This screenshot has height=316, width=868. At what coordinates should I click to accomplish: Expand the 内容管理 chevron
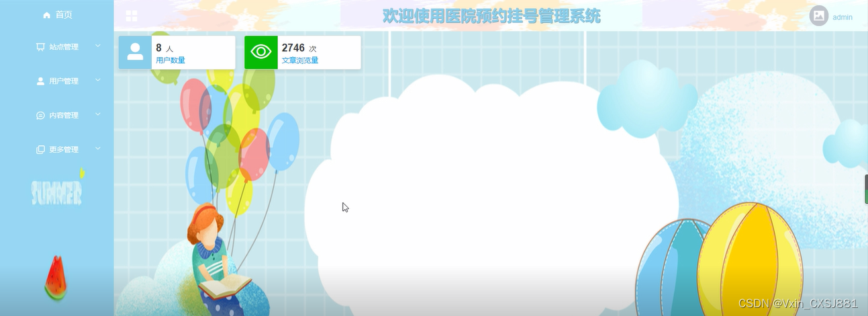(x=98, y=114)
